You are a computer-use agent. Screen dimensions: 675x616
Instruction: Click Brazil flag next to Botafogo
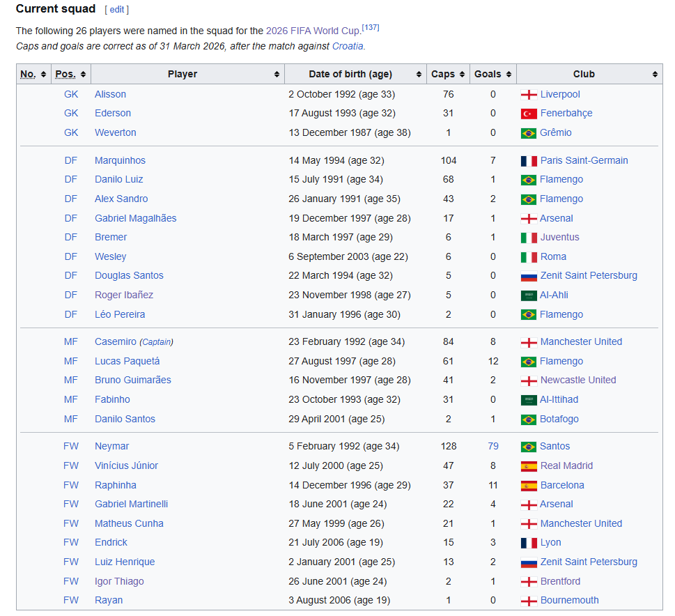pyautogui.click(x=528, y=419)
